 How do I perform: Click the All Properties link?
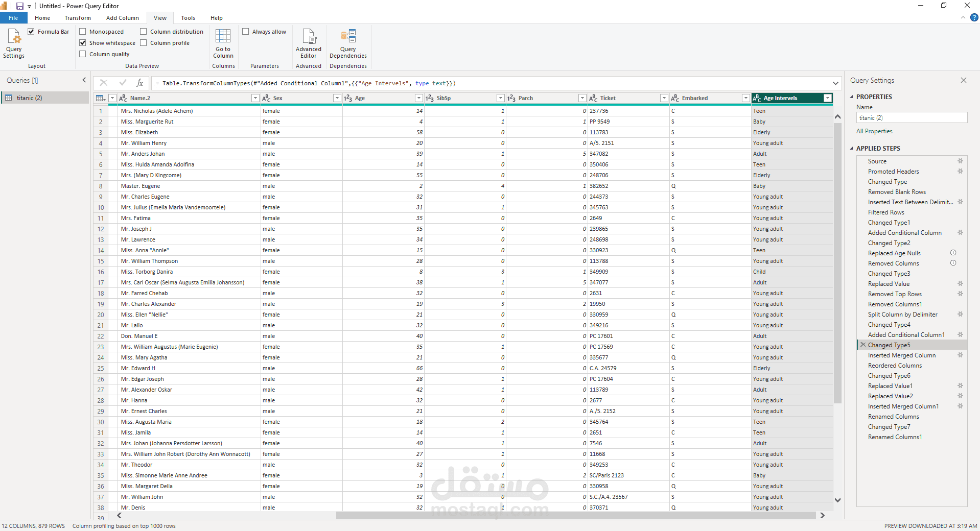874,131
